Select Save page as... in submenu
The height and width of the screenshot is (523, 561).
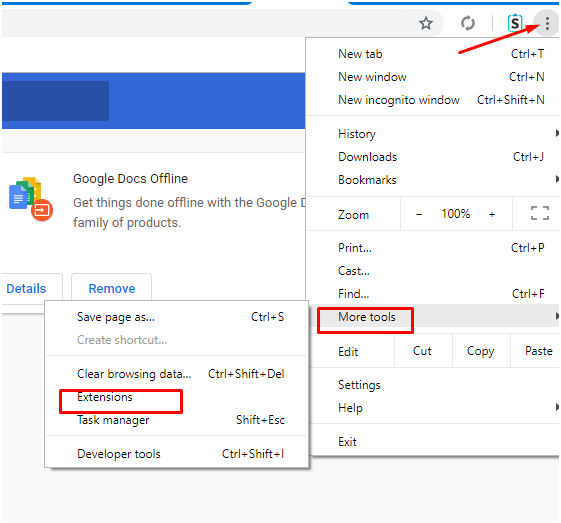(176, 317)
